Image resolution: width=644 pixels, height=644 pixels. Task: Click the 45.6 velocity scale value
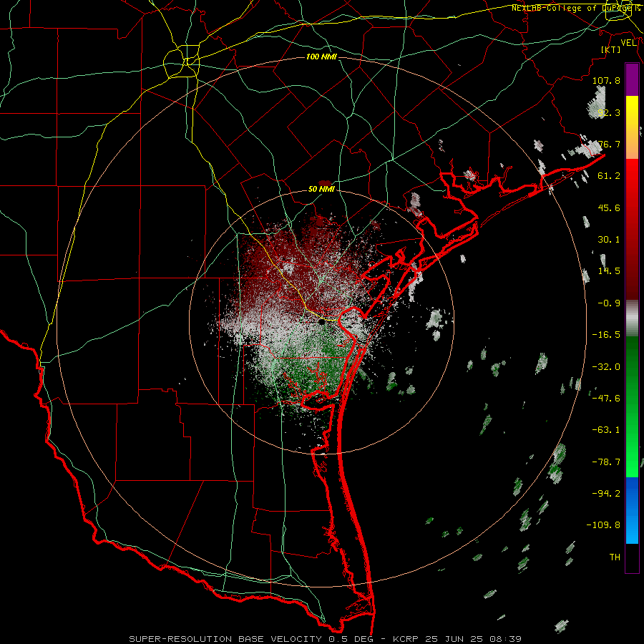(609, 208)
